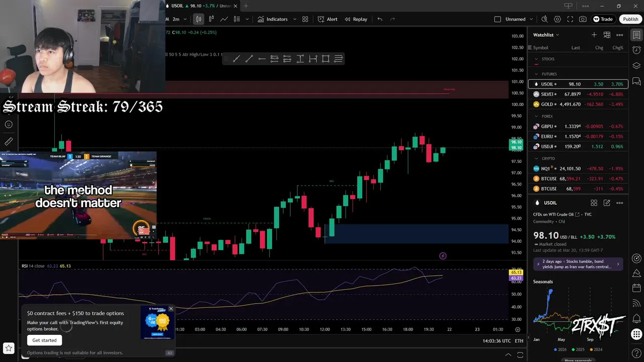Open the Indicators dialog

tap(272, 19)
